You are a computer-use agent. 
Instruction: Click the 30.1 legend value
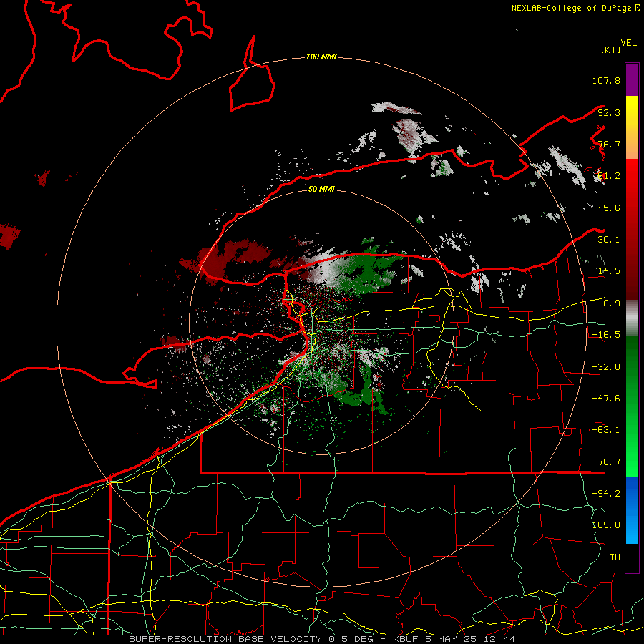pyautogui.click(x=609, y=240)
